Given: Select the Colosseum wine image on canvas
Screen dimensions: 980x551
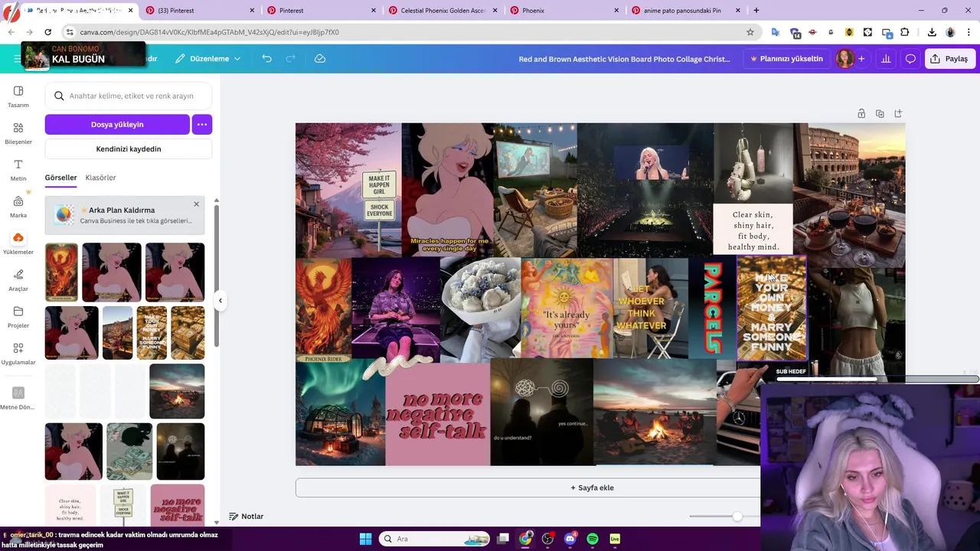Looking at the screenshot, I should pos(848,195).
